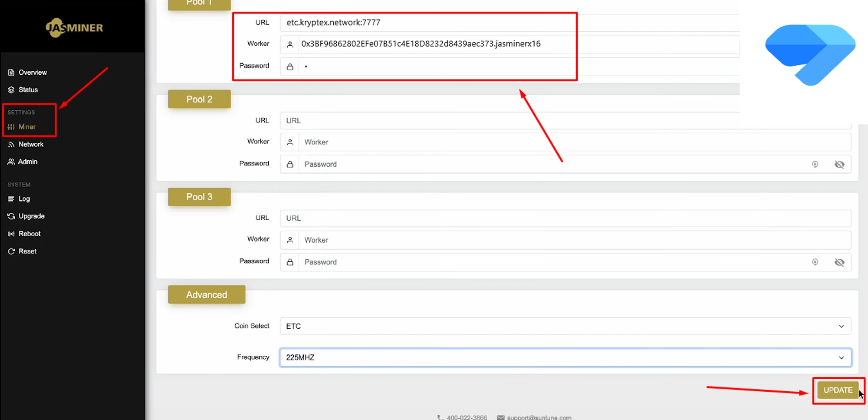Click the Frequency dropdown chevron arrow
Screen dimensions: 868x420
(841, 357)
